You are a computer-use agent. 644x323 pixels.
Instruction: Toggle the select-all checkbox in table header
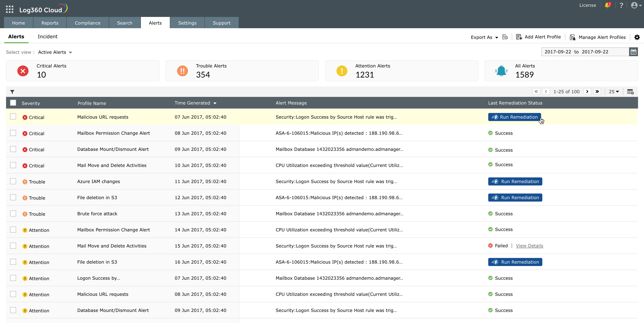(13, 102)
